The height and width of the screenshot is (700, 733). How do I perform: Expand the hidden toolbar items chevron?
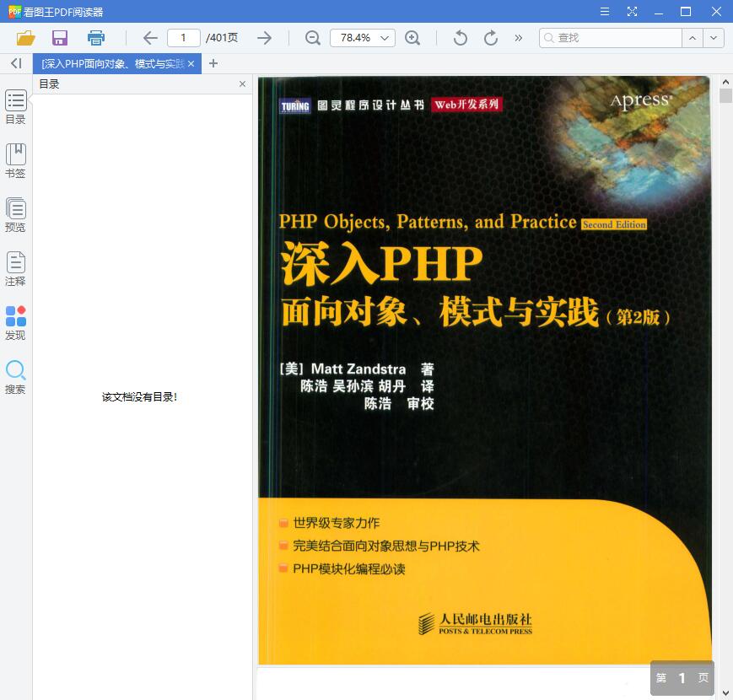pos(517,37)
